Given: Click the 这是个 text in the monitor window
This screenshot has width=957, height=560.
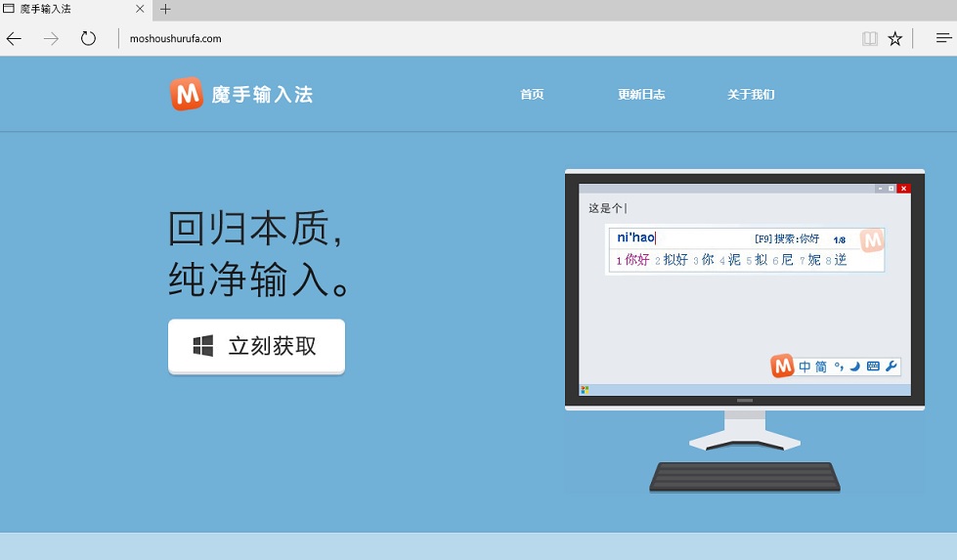Looking at the screenshot, I should tap(605, 208).
